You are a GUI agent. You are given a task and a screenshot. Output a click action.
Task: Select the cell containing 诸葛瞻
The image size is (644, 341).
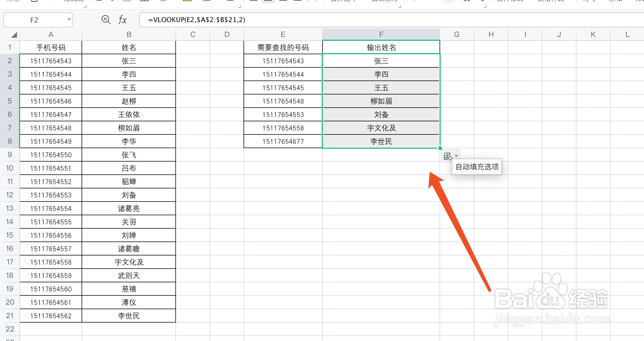tap(129, 249)
